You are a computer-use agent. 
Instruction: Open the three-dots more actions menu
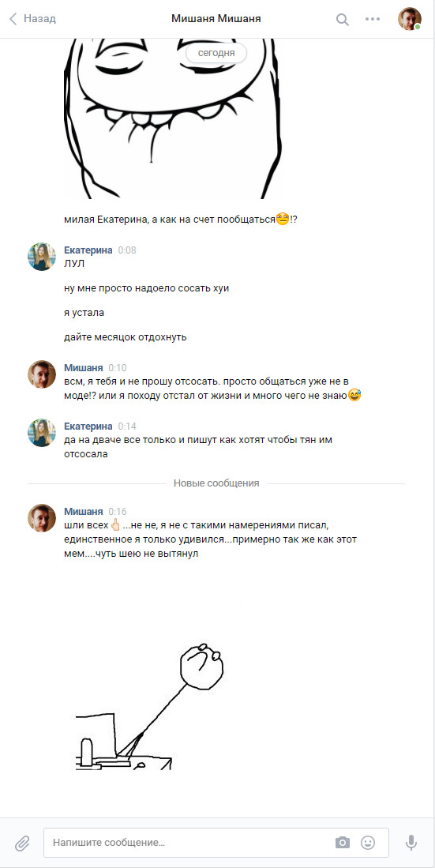(373, 20)
